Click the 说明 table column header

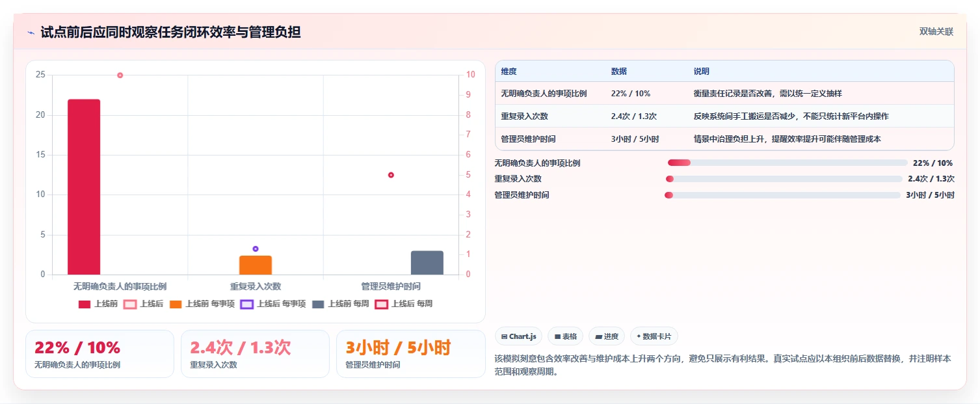(x=702, y=72)
